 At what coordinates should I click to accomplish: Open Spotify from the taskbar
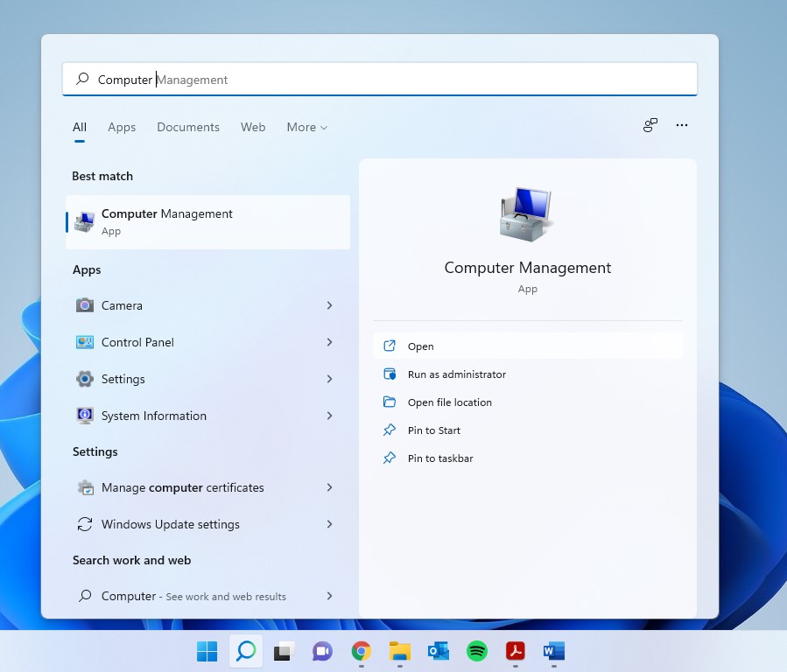tap(476, 651)
